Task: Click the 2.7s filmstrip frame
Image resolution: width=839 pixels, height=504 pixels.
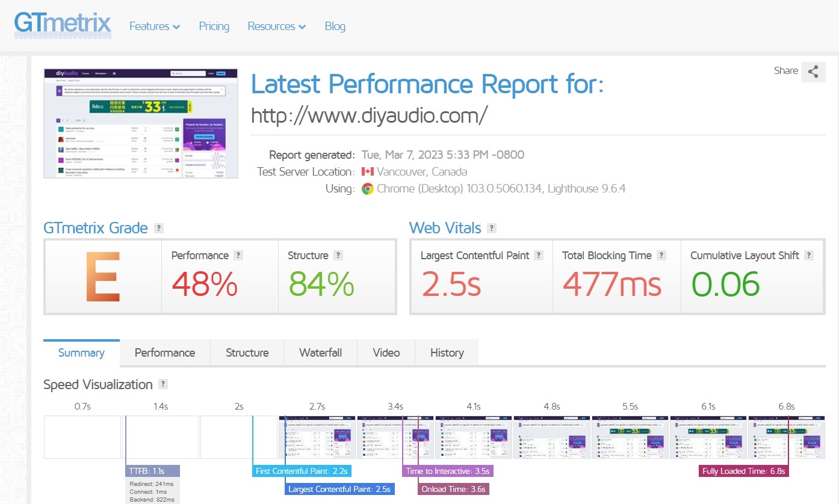Action: 317,437
